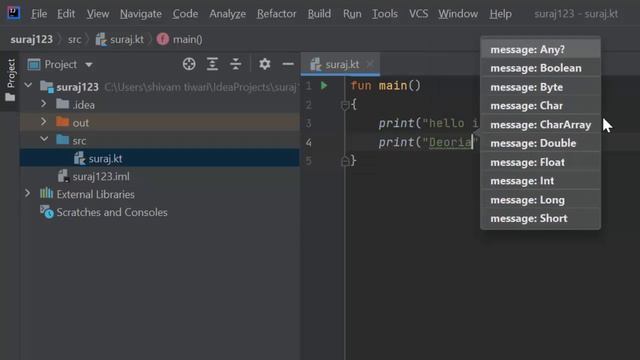The image size is (640, 360).
Task: Expand External Libraries node
Action: pos(27,193)
